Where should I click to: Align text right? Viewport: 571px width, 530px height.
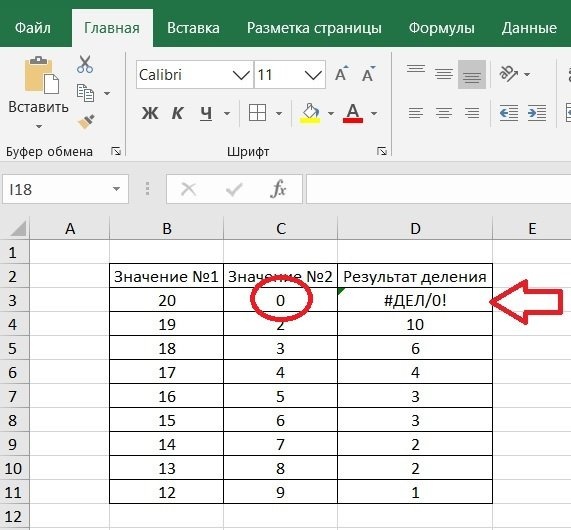point(472,113)
